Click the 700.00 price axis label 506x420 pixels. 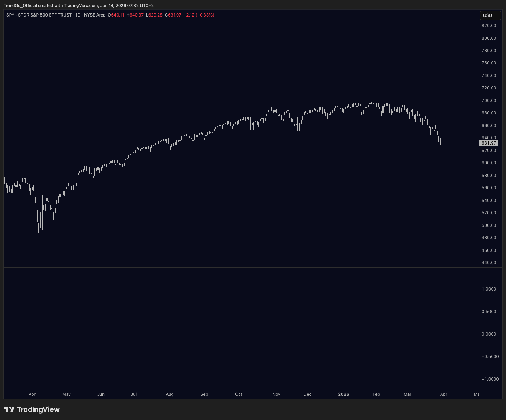tap(489, 101)
